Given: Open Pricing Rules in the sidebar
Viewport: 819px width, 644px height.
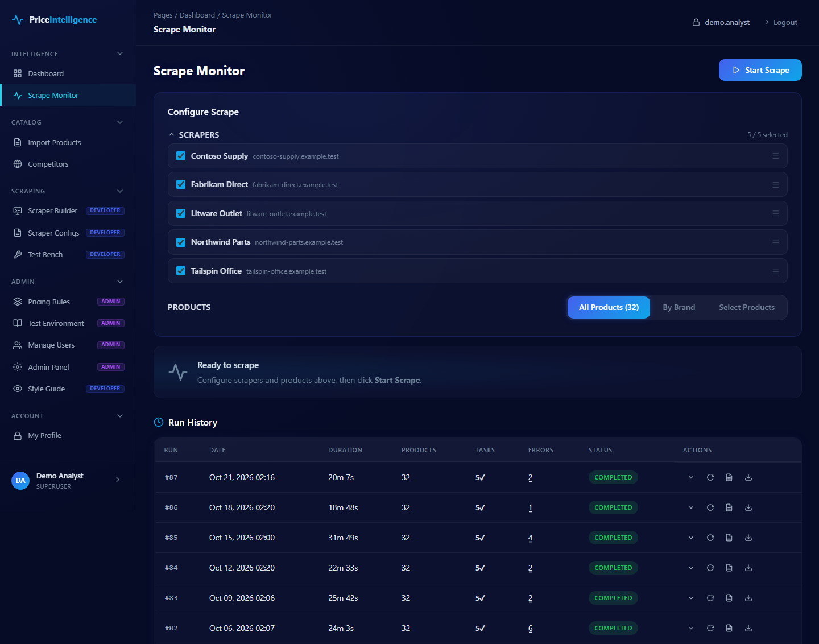Looking at the screenshot, I should (68, 302).
